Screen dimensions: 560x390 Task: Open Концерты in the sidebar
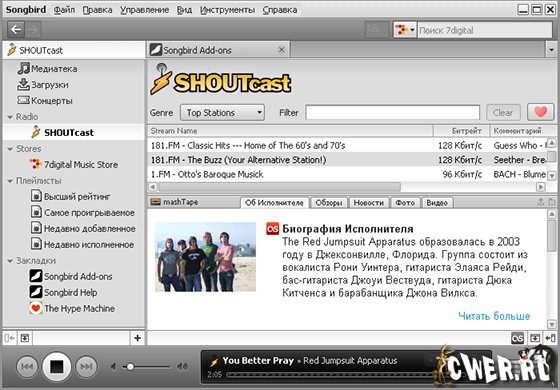pos(45,101)
